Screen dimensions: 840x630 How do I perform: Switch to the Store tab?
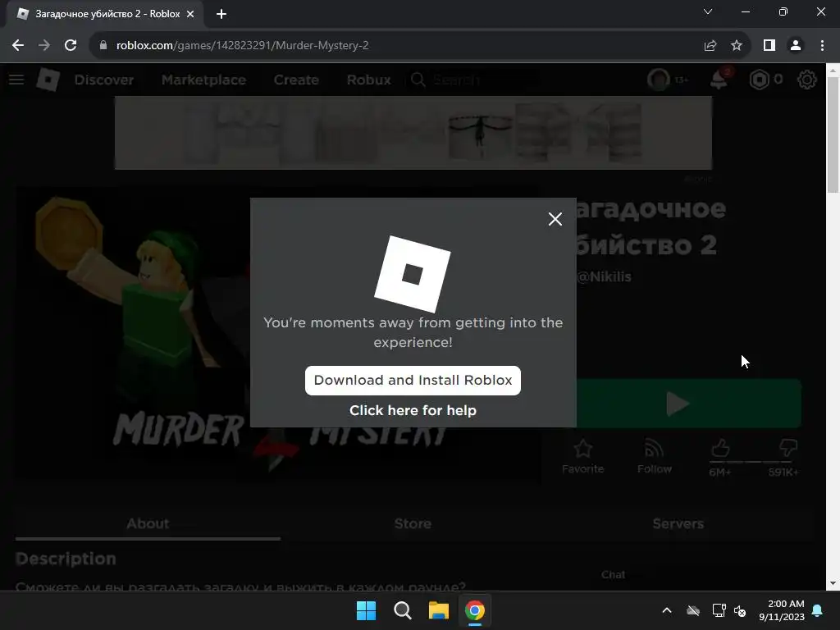[x=413, y=523]
